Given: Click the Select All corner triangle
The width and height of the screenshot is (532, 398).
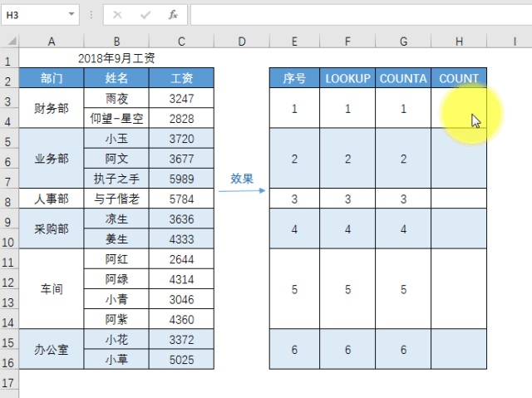Looking at the screenshot, I should click(x=12, y=42).
